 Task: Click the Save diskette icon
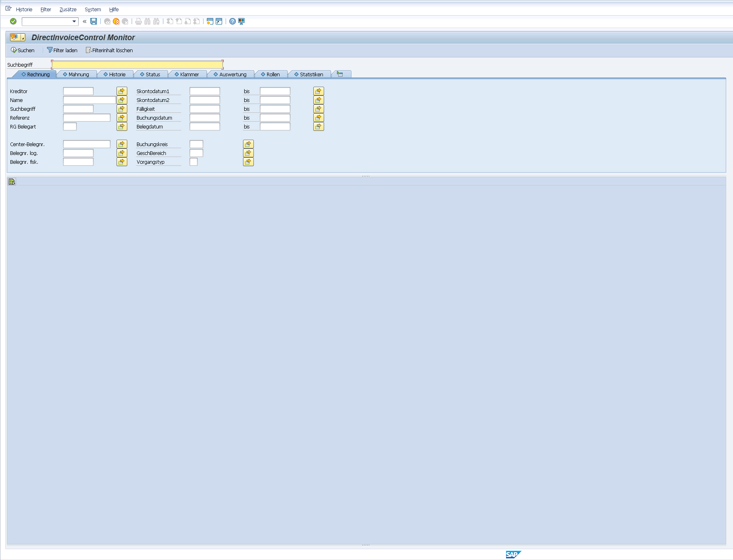click(x=94, y=21)
